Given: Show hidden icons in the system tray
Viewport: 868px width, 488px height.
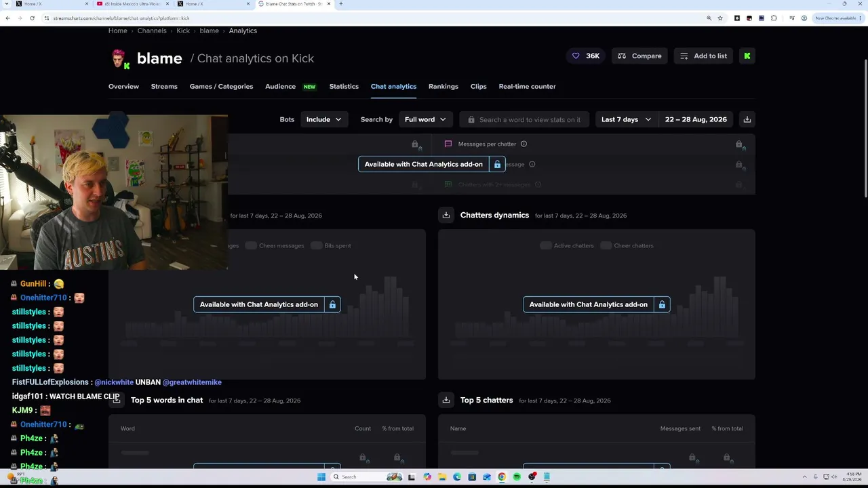Looking at the screenshot, I should [x=806, y=476].
